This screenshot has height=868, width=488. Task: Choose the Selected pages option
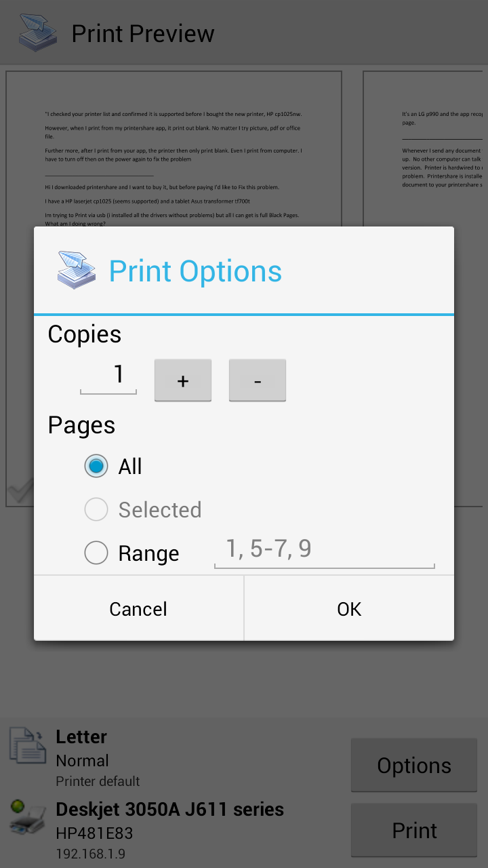[96, 509]
